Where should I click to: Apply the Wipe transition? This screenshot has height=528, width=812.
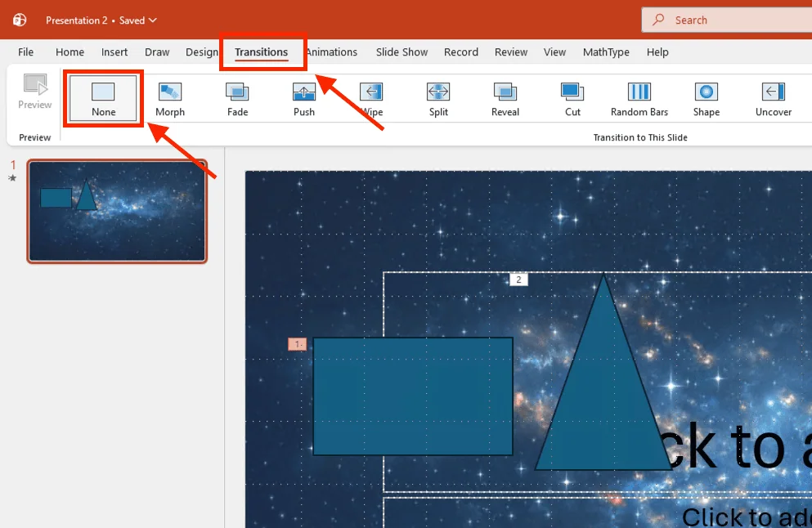tap(371, 100)
